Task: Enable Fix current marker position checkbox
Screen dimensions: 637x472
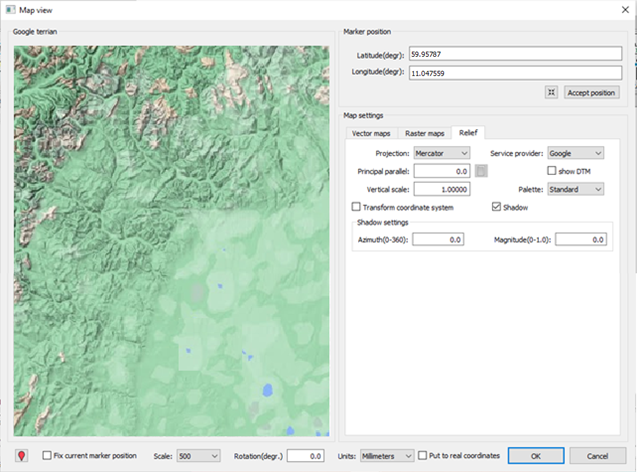Action: coord(47,455)
